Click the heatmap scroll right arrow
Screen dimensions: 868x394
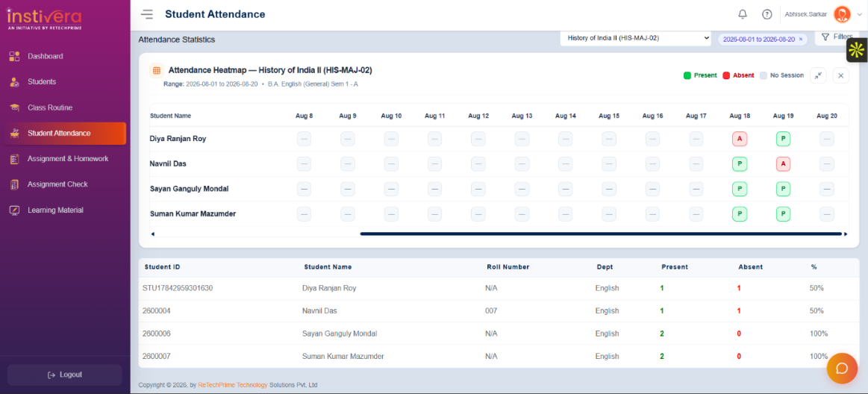[846, 234]
